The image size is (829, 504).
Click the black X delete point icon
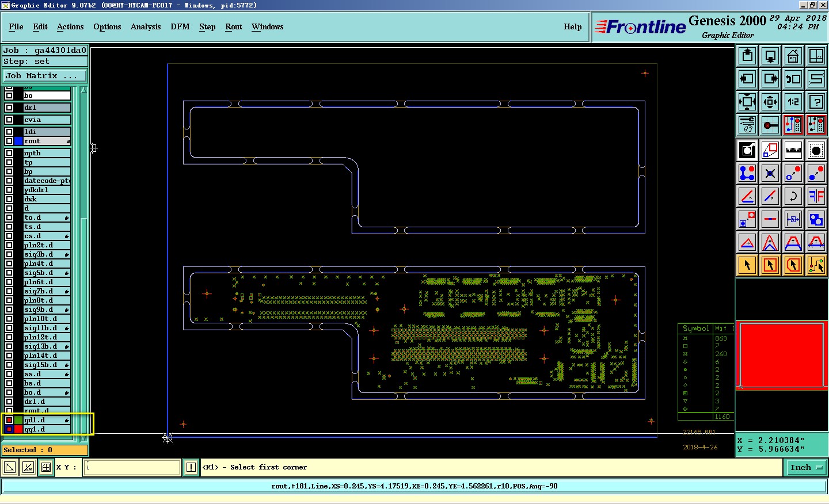tap(770, 173)
